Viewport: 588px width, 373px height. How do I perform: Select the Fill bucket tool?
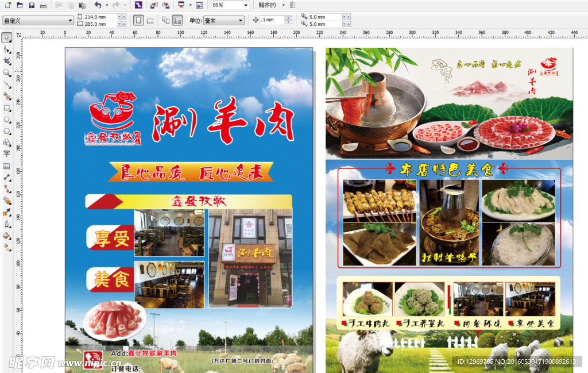7,236
